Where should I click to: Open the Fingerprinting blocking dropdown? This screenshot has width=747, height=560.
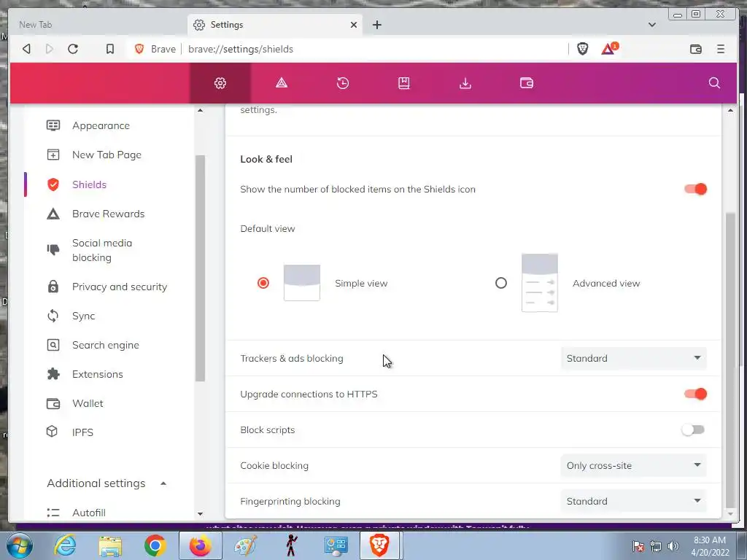pyautogui.click(x=634, y=501)
